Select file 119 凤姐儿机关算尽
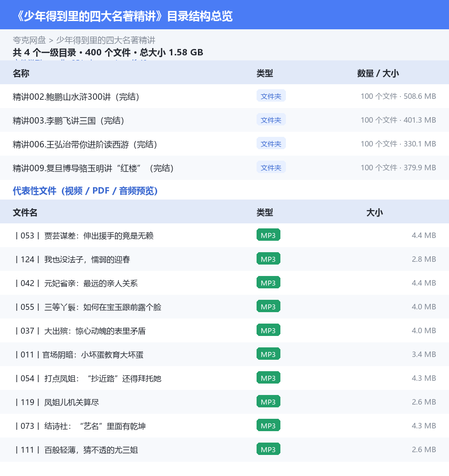449x476 pixels. [56, 402]
